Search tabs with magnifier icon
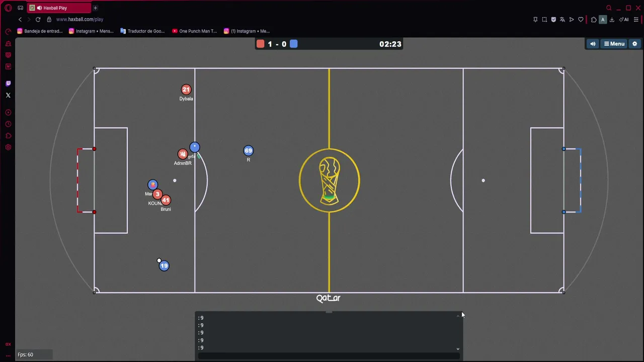The image size is (644, 362). (x=609, y=8)
